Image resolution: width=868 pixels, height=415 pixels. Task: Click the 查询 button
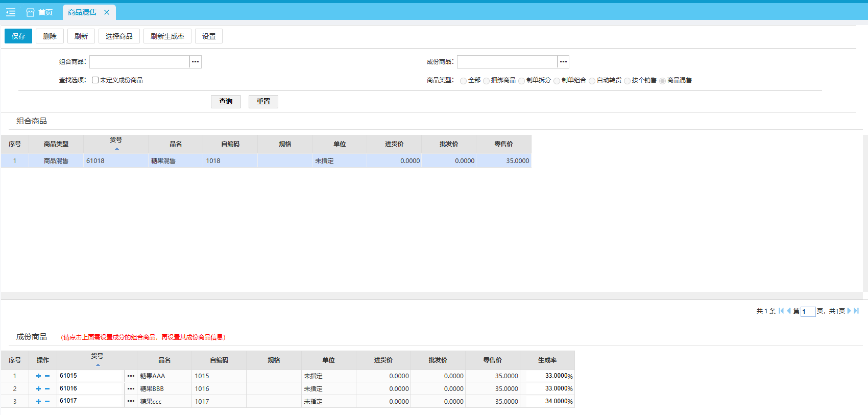click(x=226, y=102)
